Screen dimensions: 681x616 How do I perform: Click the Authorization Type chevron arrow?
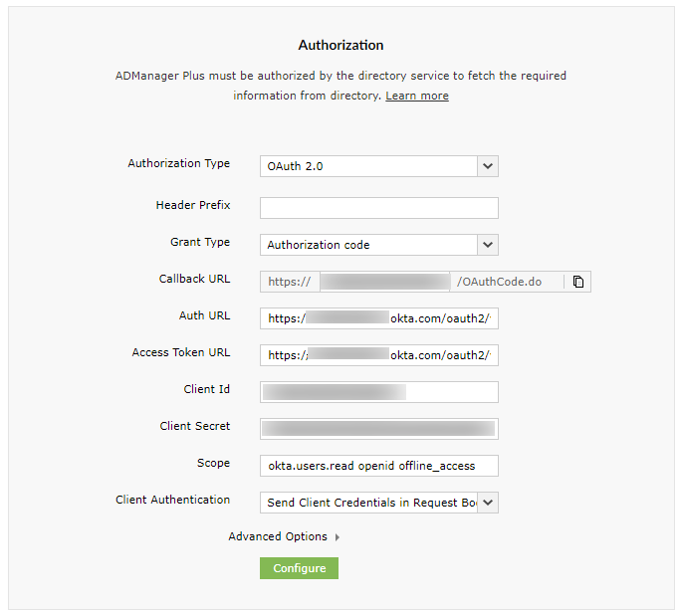pyautogui.click(x=487, y=166)
